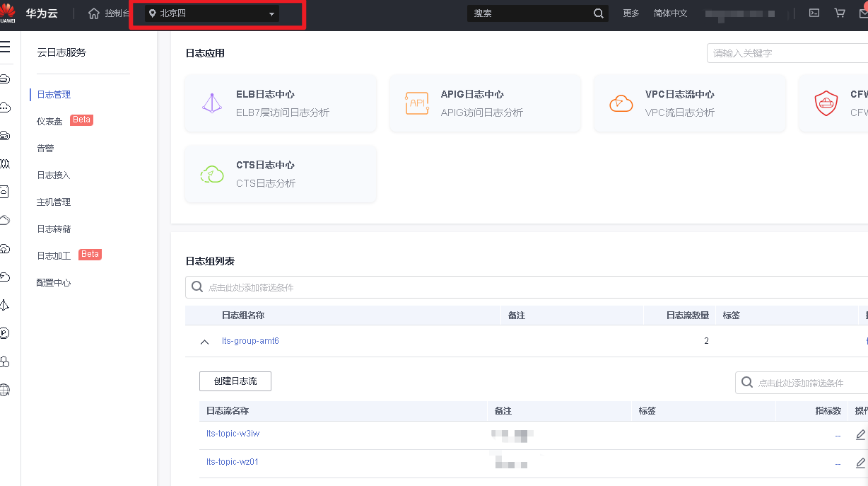868x486 pixels.
Task: Open the ELB日志中心 application card
Action: point(281,103)
